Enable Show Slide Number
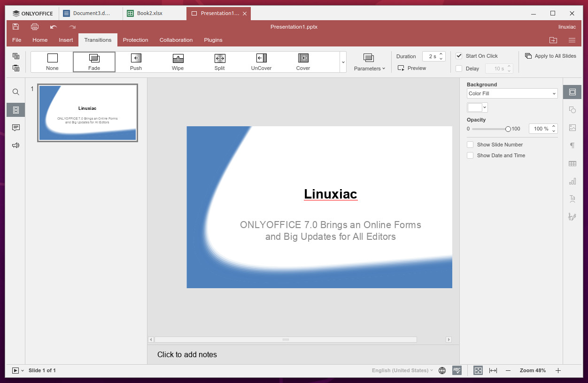 [x=470, y=145]
